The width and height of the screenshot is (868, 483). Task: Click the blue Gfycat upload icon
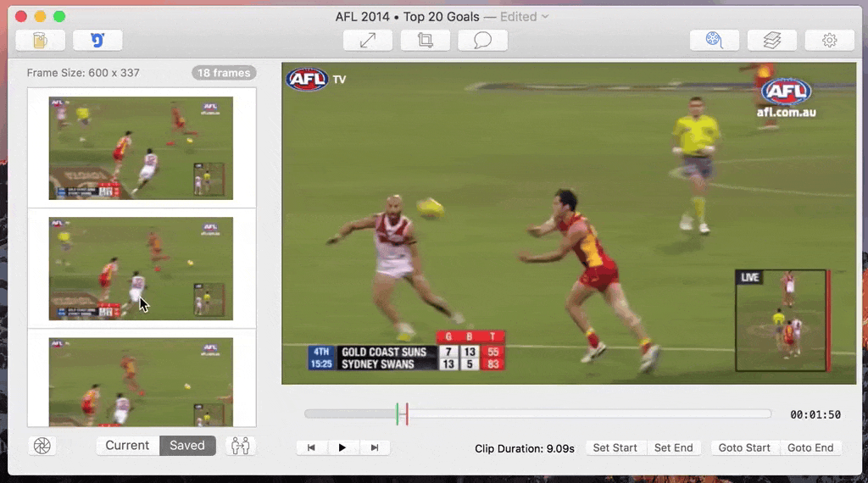pos(97,40)
